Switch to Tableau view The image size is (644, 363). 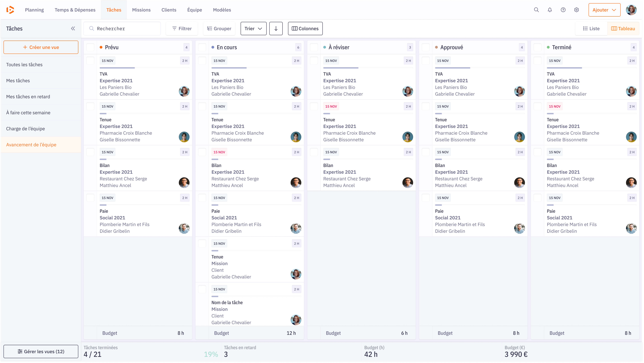(623, 29)
